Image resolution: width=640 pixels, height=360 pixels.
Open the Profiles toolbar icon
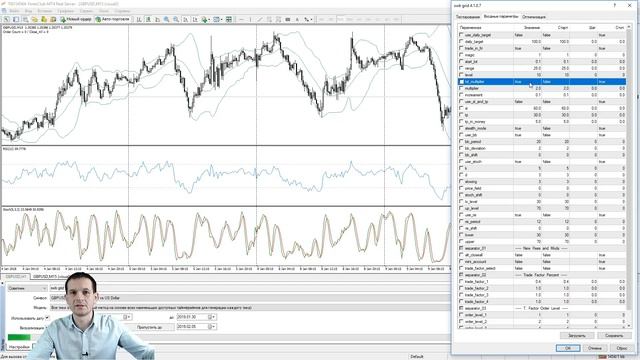click(x=16, y=19)
